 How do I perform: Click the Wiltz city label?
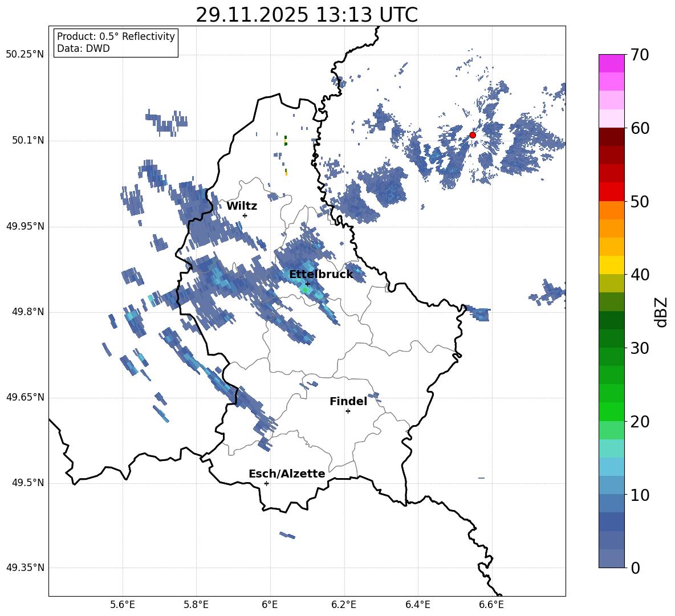tap(242, 206)
